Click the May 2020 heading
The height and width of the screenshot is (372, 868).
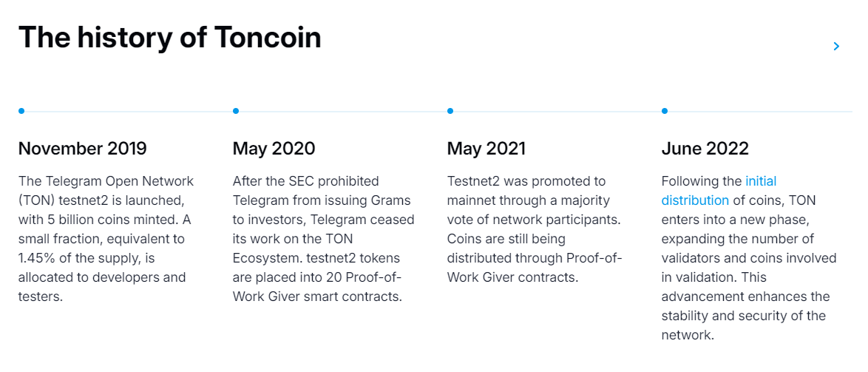coord(274,149)
